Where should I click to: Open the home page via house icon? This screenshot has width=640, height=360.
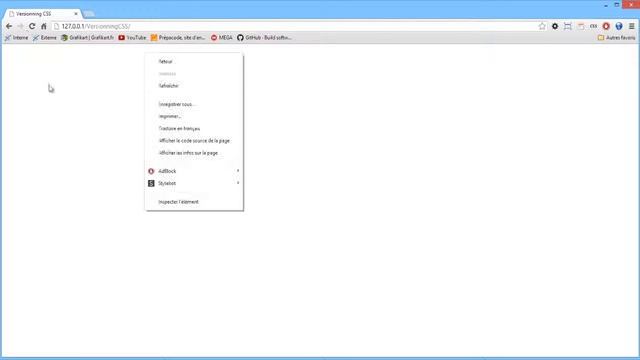(x=44, y=26)
